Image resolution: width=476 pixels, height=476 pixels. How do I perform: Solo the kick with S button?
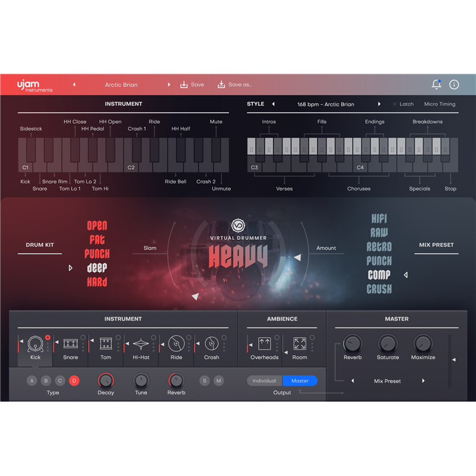click(205, 381)
